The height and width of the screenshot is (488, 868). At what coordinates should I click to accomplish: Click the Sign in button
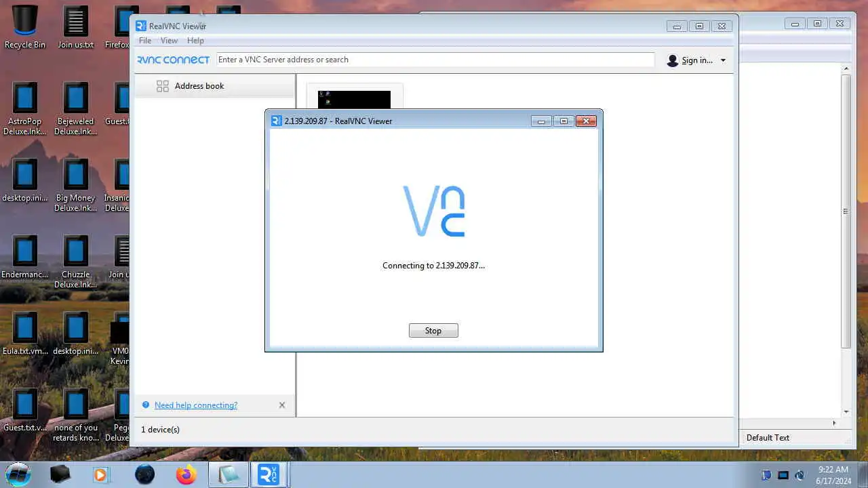[x=696, y=60]
